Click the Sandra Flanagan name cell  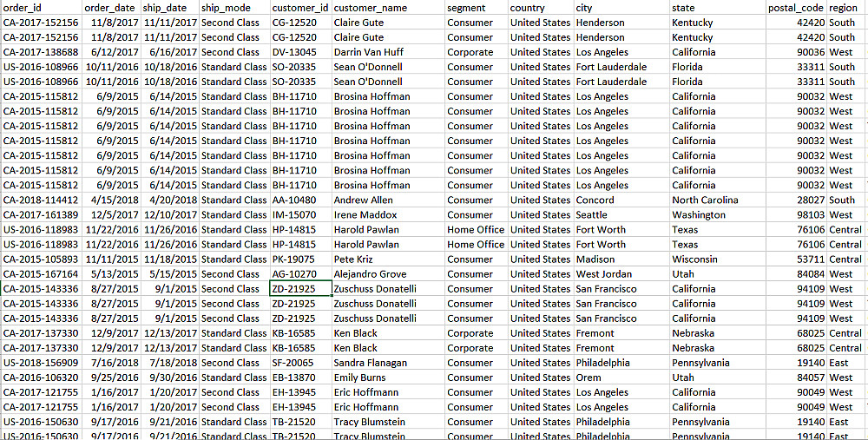coord(388,363)
